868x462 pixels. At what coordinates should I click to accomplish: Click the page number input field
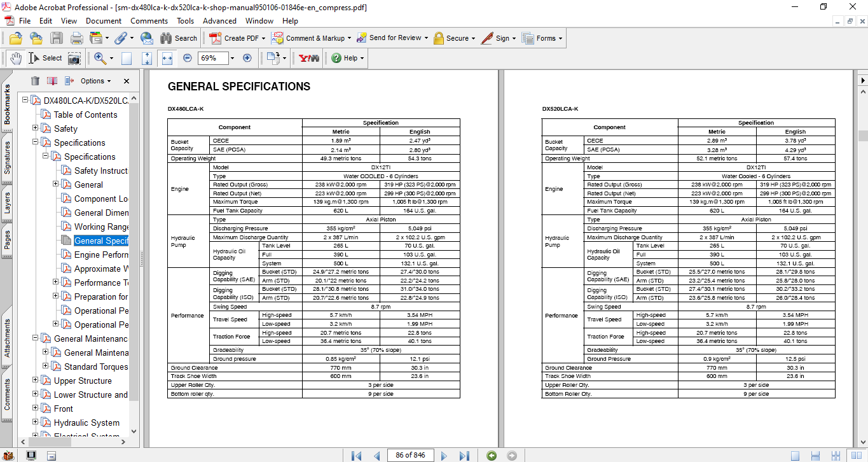pos(411,456)
